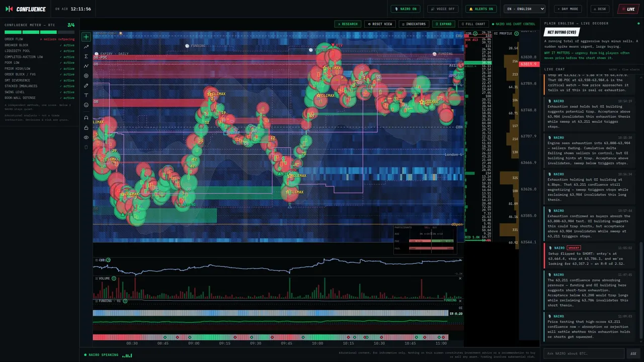Click the PLAIN ENGLISH – LIVE DECODER header
This screenshot has height=362, width=644.
point(576,24)
